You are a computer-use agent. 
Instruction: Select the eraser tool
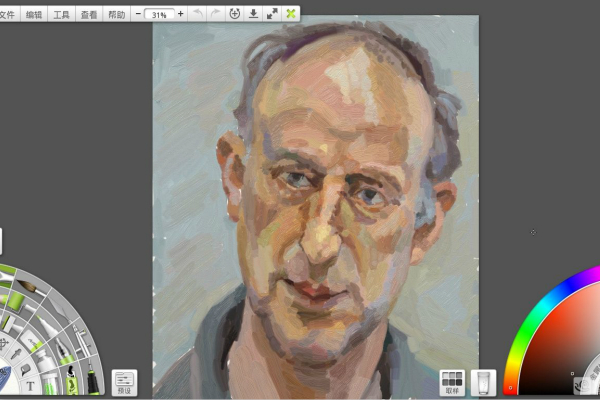click(x=33, y=341)
